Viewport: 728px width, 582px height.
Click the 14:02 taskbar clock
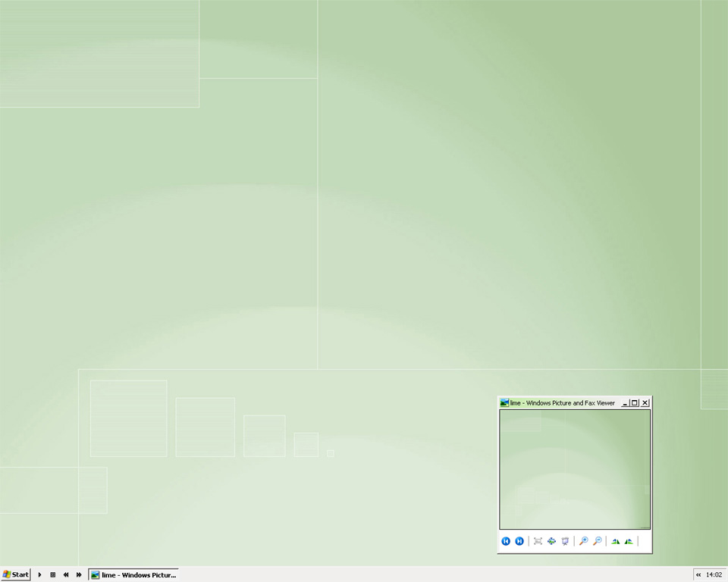point(714,574)
